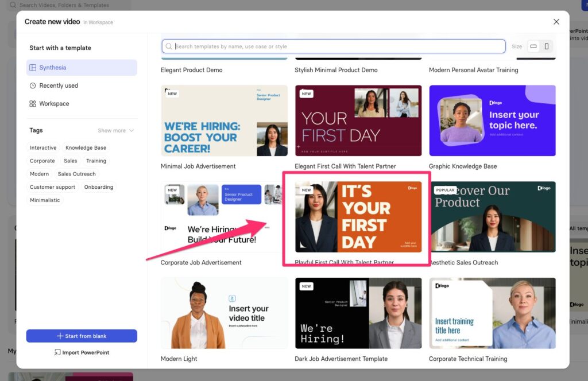Open the Synthesia templates tab
This screenshot has height=381, width=588.
pos(82,68)
